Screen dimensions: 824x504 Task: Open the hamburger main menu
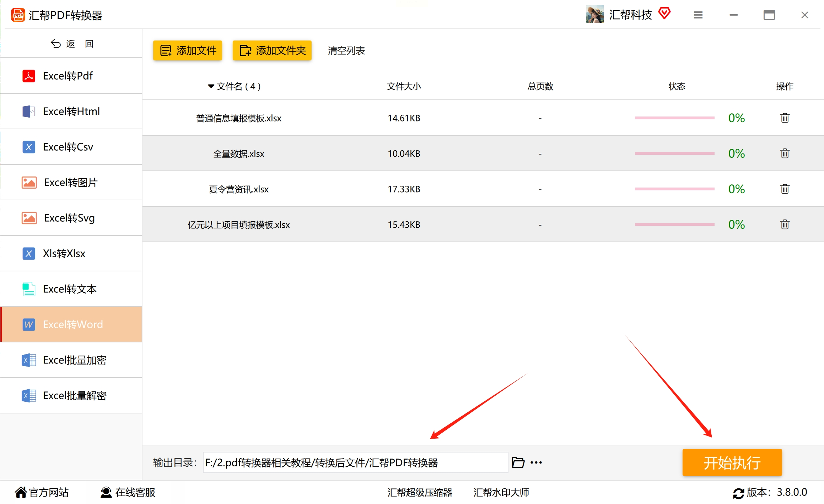[698, 15]
